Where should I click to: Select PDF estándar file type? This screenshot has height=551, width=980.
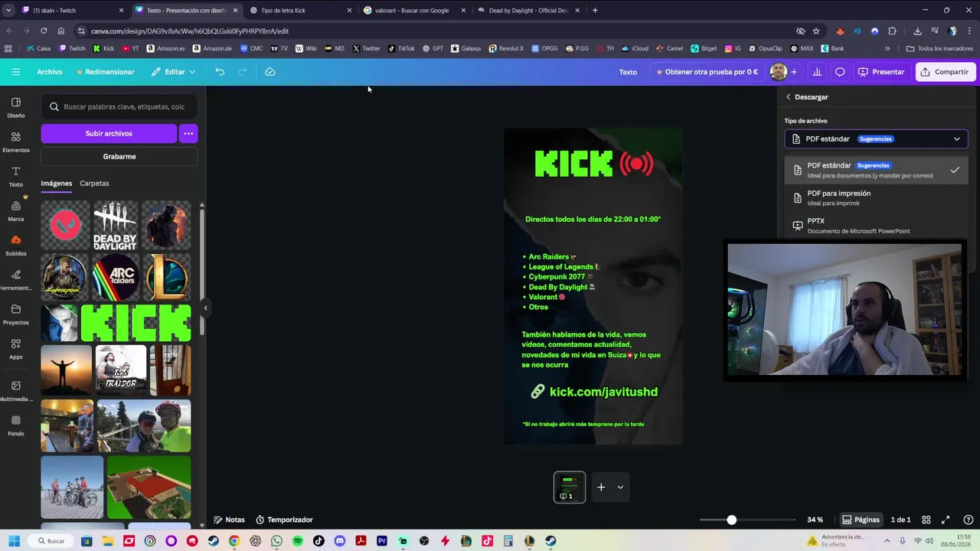tap(876, 170)
